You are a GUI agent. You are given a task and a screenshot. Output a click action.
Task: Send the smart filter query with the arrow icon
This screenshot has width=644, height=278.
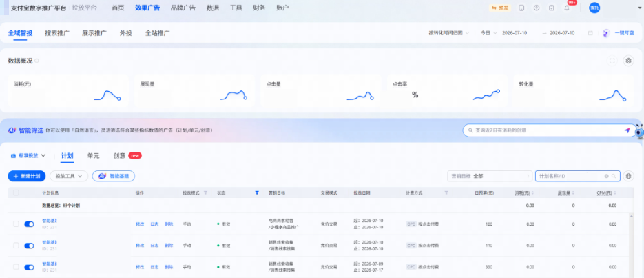[627, 130]
